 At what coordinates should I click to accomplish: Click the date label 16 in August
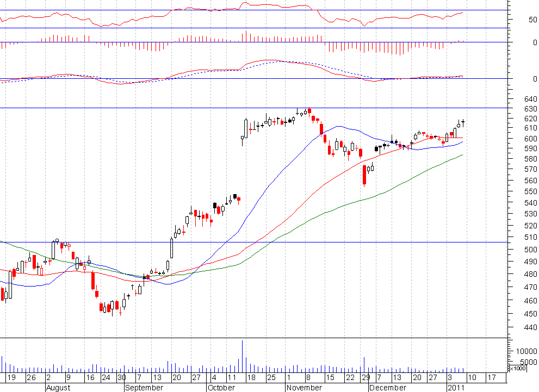[90, 377]
